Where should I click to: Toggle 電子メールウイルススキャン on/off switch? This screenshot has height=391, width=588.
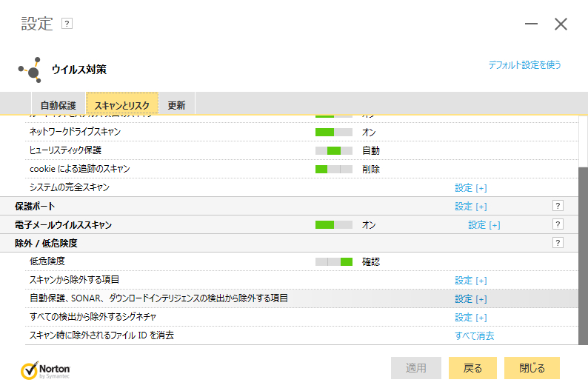pos(333,224)
